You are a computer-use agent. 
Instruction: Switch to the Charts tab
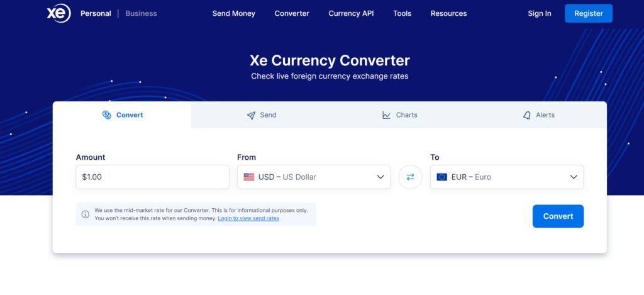click(399, 115)
